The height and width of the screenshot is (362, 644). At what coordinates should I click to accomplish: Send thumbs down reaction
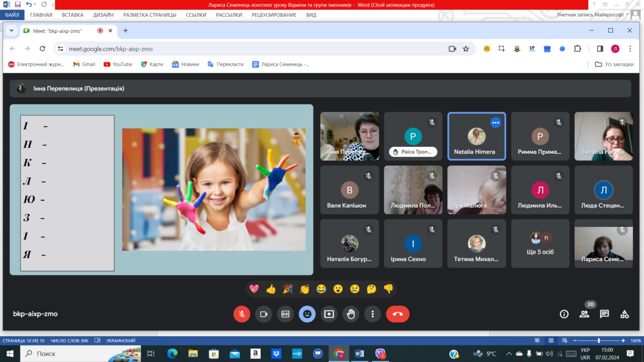(388, 289)
